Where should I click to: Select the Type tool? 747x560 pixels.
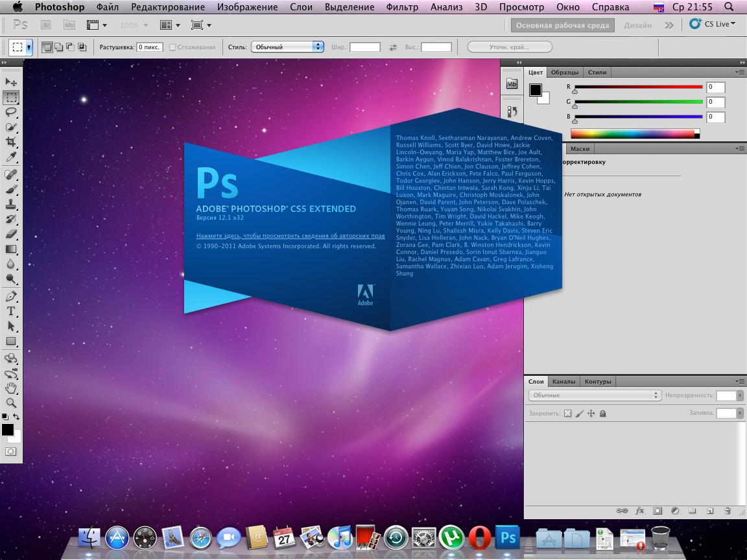point(11,311)
